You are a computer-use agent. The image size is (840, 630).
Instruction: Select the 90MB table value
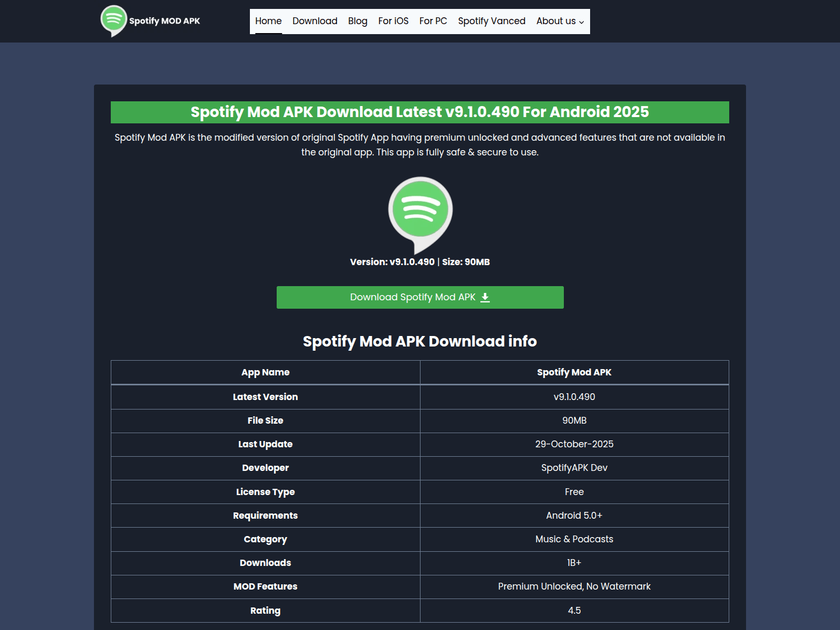(x=574, y=421)
